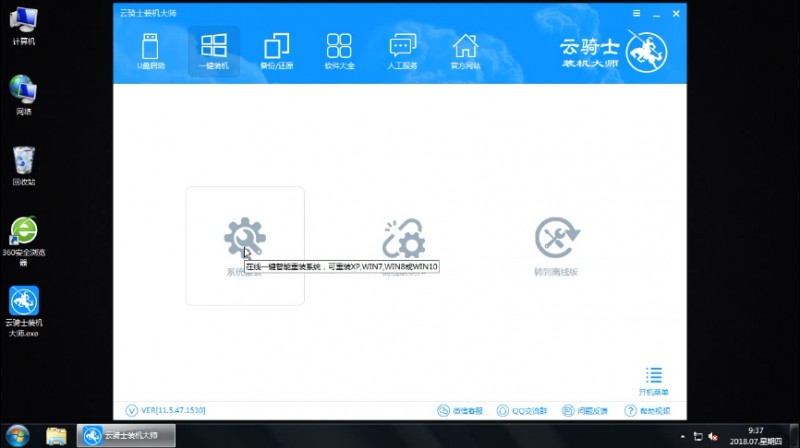Select the 回收站 recycle bin icon
Screen dimensions: 800x448
[x=23, y=166]
